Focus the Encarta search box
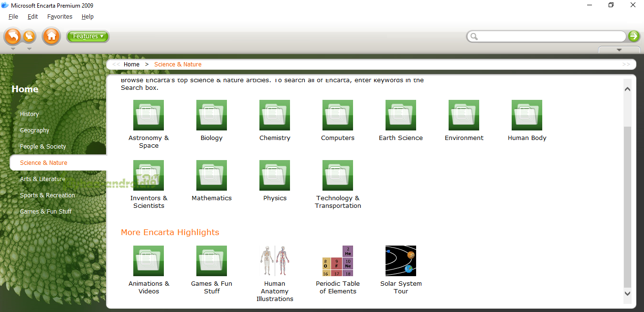This screenshot has width=644, height=312. point(546,36)
